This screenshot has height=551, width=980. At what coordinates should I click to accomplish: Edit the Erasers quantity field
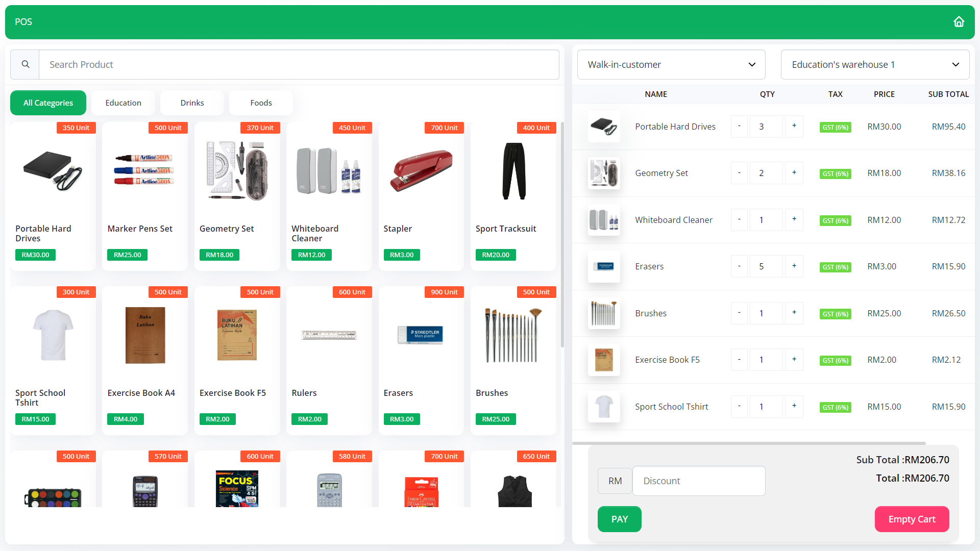click(x=766, y=266)
